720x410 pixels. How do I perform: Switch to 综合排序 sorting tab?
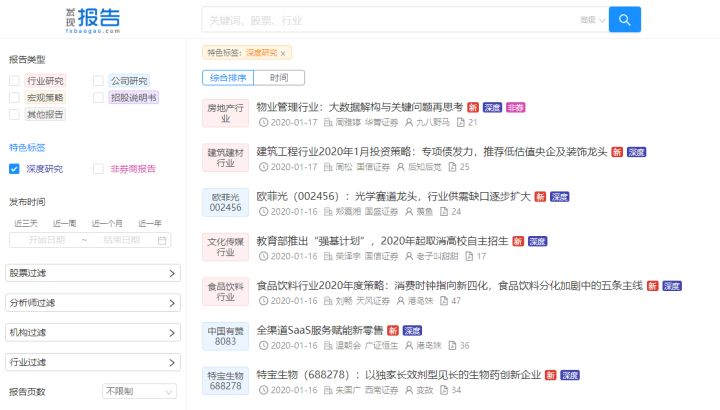tap(228, 78)
